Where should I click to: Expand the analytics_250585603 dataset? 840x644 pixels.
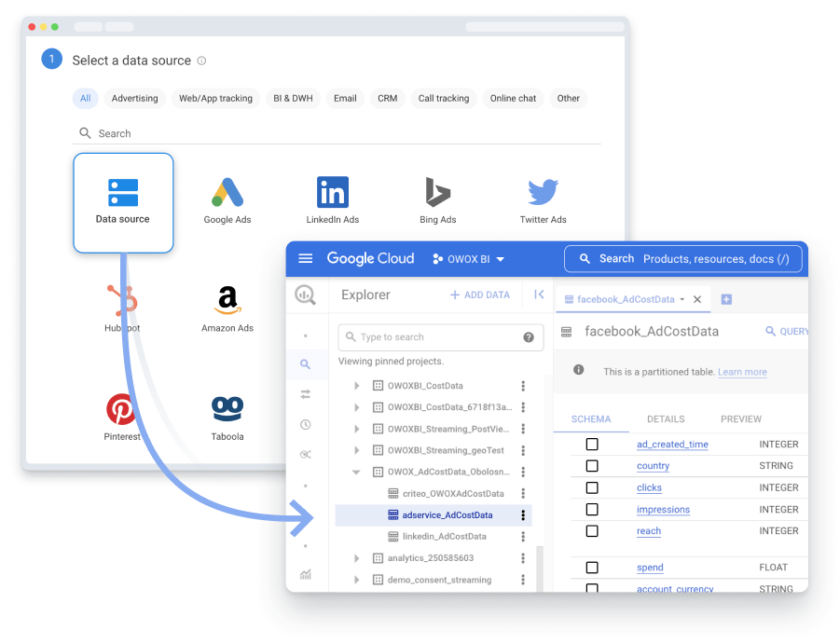357,558
